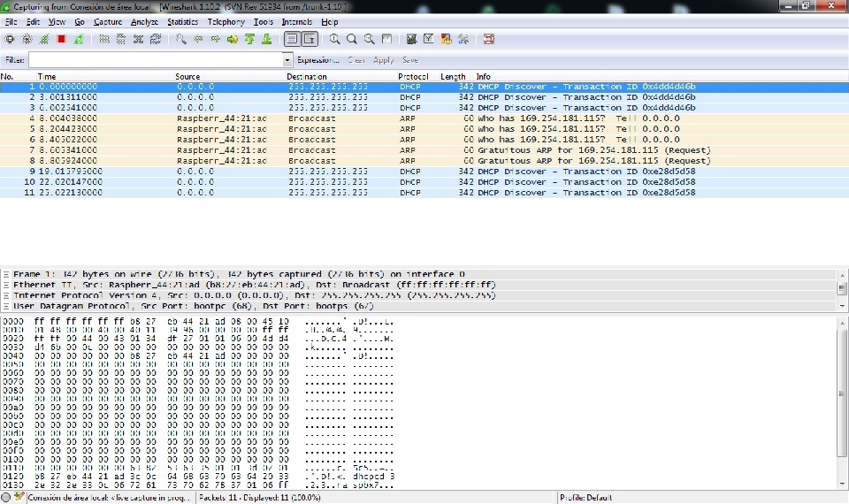Click the start new capture icon
The image size is (849, 504).
click(x=44, y=39)
